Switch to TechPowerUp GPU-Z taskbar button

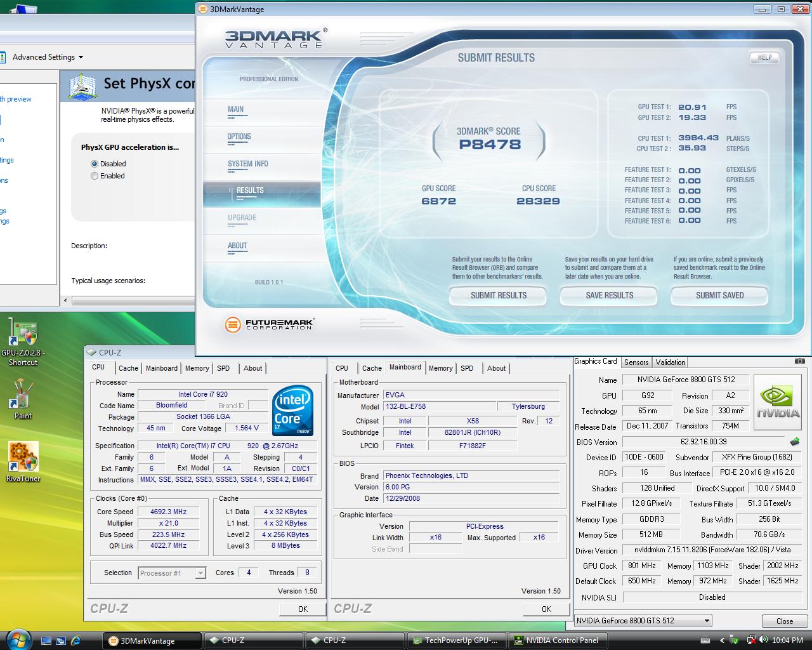[457, 640]
